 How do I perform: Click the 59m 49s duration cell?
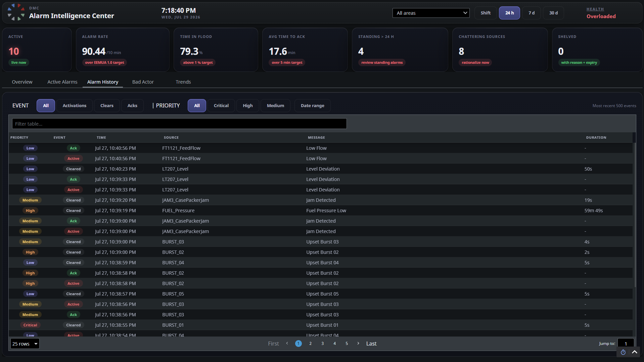(594, 211)
